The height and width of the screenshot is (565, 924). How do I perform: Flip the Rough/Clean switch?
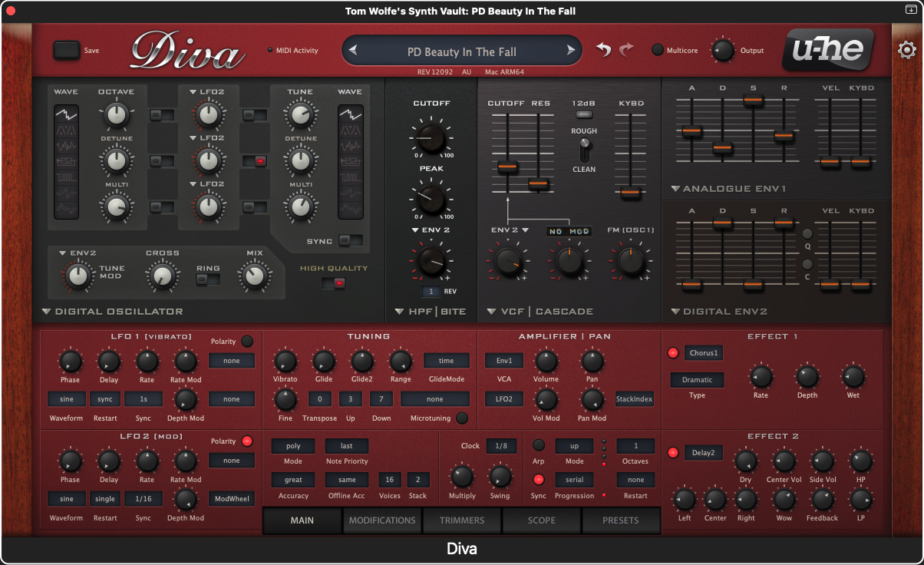[584, 150]
